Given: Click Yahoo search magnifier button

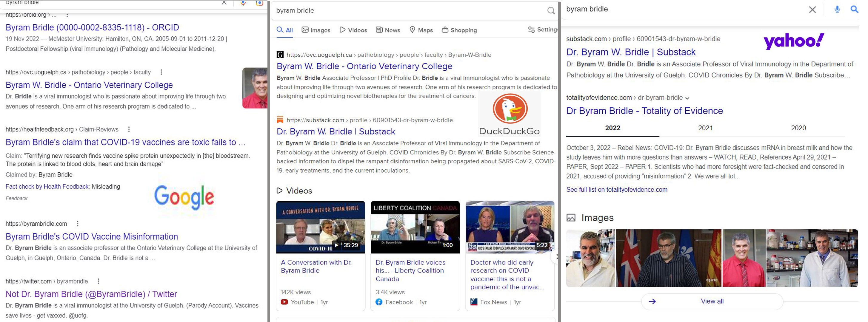Looking at the screenshot, I should pyautogui.click(x=854, y=10).
